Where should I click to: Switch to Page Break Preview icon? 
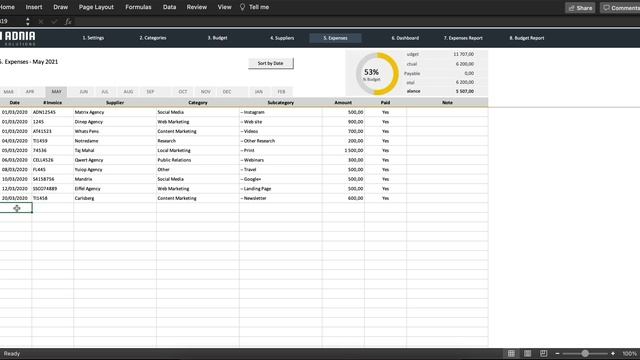point(543,353)
